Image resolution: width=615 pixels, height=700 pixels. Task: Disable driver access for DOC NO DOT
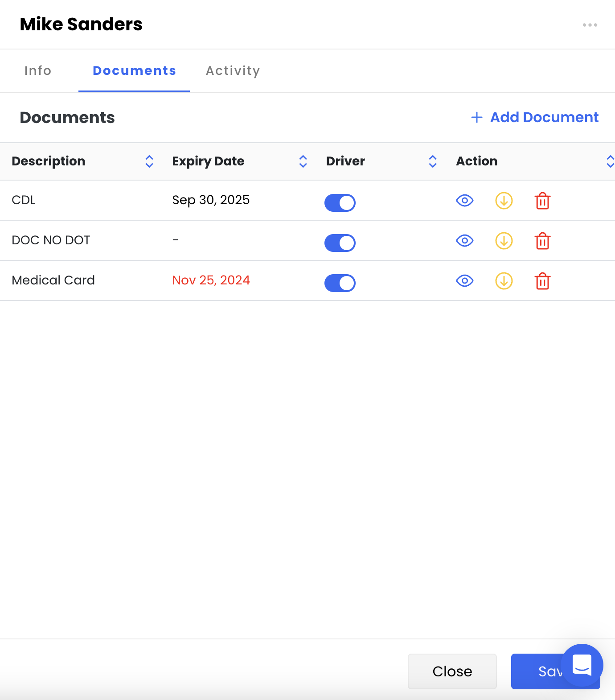click(340, 243)
